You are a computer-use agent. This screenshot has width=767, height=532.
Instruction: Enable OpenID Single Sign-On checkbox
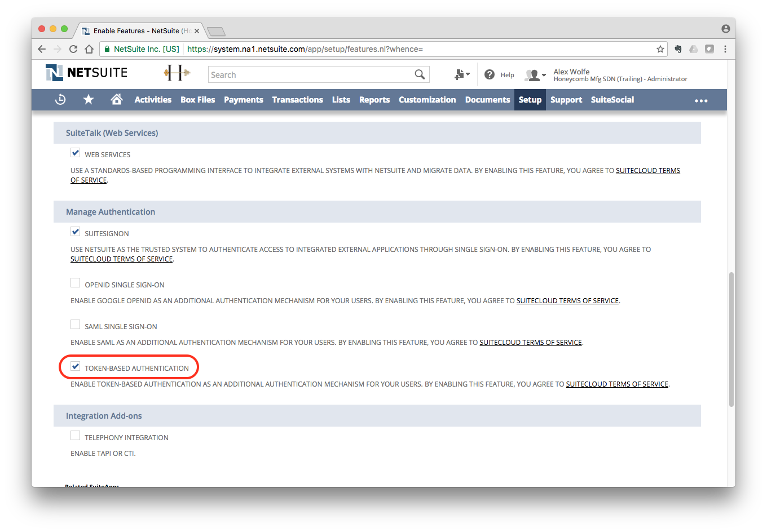(x=75, y=282)
